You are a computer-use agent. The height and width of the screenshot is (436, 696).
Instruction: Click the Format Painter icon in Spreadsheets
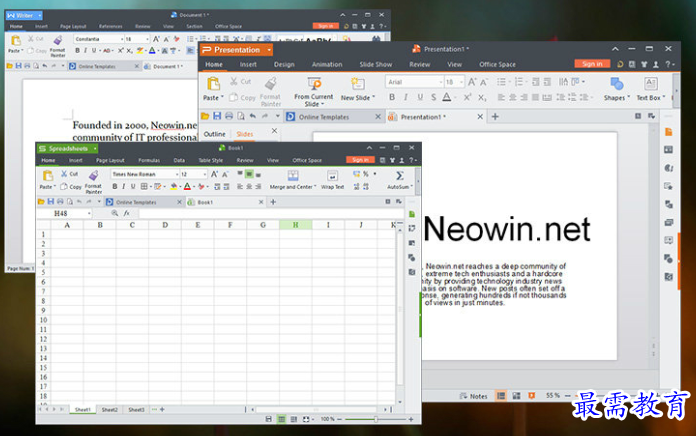coord(93,175)
